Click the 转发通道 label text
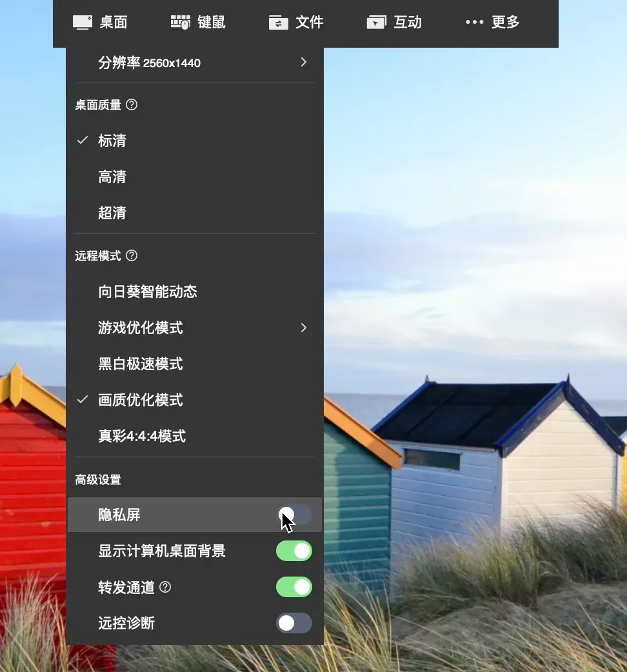Screen dimensions: 627x672 [x=126, y=587]
